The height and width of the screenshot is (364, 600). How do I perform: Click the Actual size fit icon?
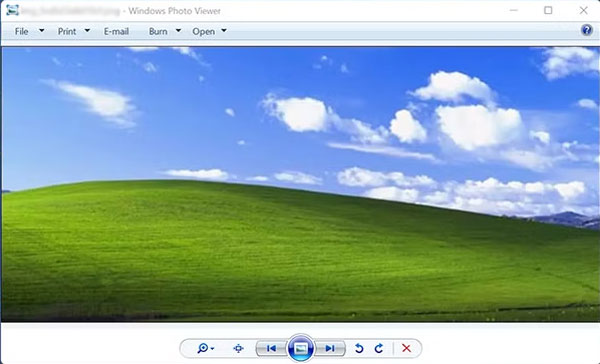click(238, 348)
